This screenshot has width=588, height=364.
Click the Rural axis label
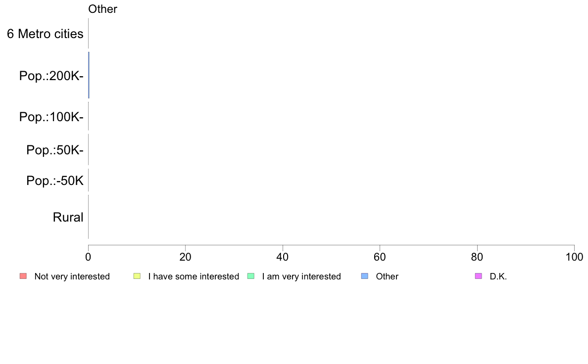(68, 217)
